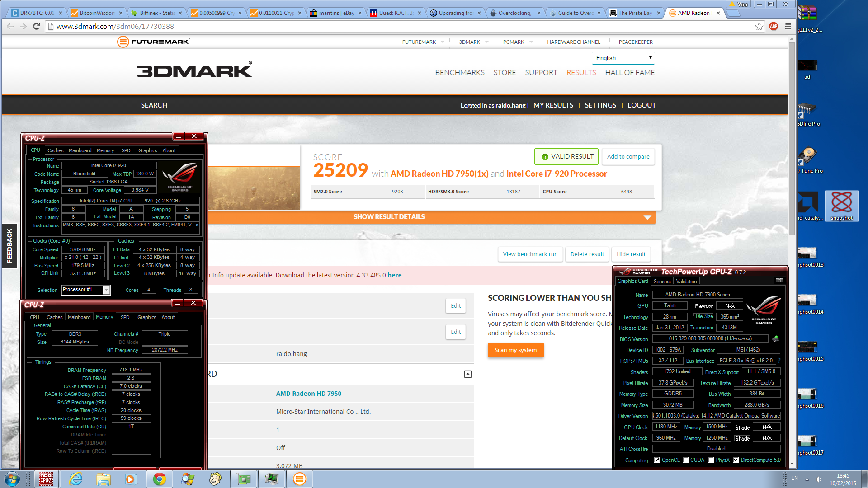Bookmark this page with the star icon

pyautogui.click(x=759, y=27)
